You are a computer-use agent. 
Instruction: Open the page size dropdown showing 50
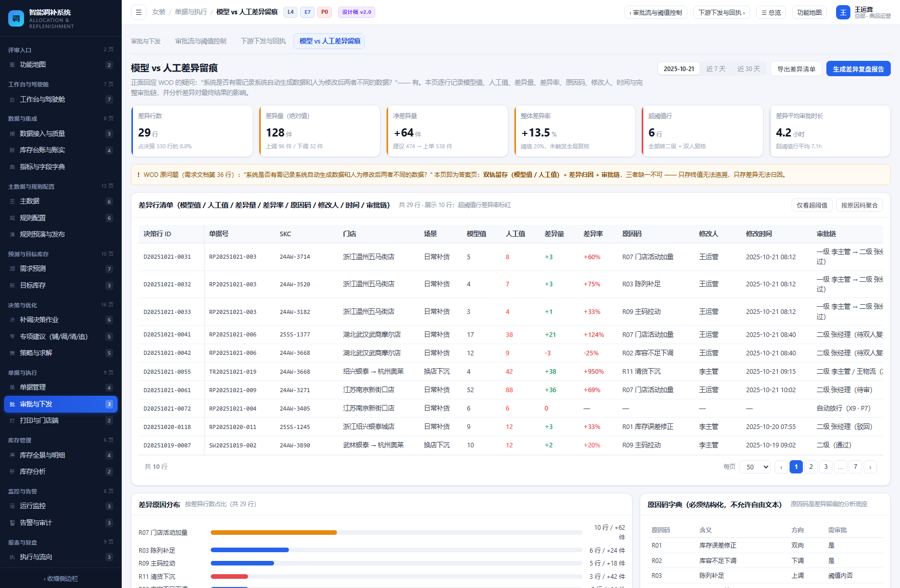pyautogui.click(x=755, y=467)
